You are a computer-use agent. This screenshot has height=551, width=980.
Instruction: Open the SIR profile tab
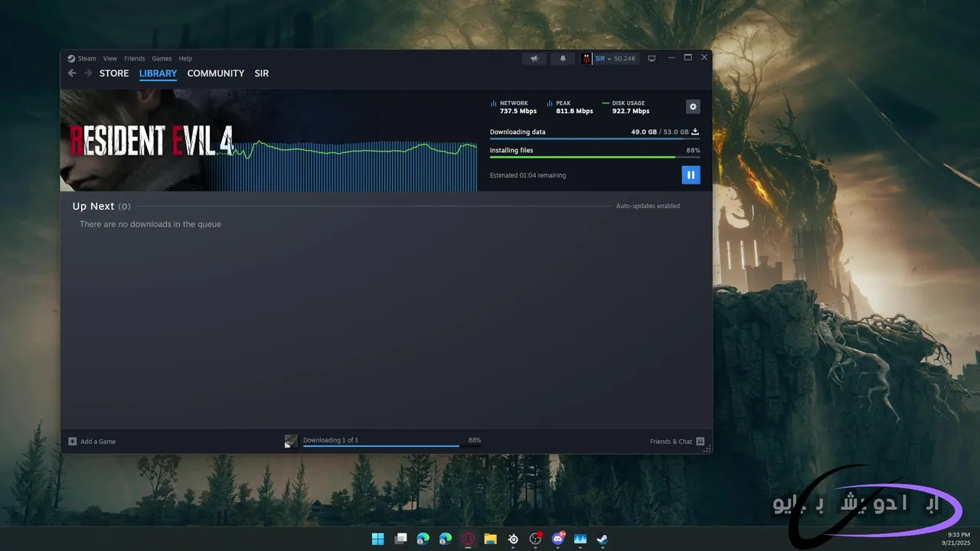coord(262,73)
